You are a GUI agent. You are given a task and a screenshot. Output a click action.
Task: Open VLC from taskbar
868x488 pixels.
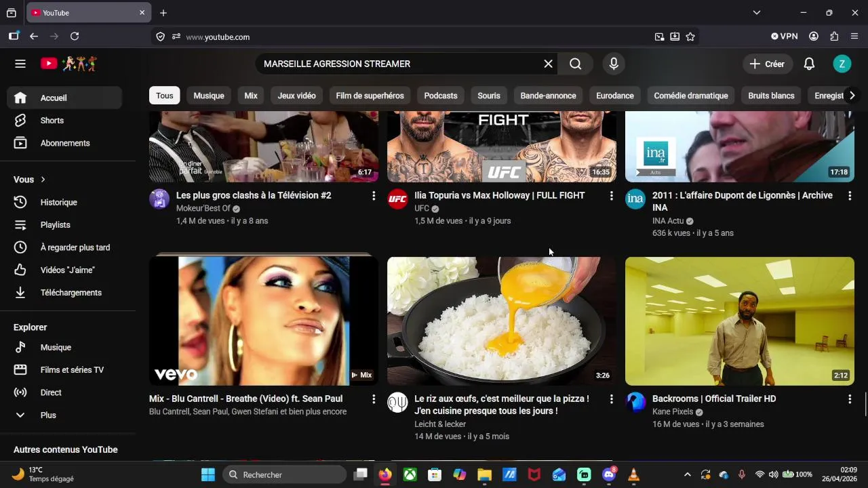tap(634, 474)
